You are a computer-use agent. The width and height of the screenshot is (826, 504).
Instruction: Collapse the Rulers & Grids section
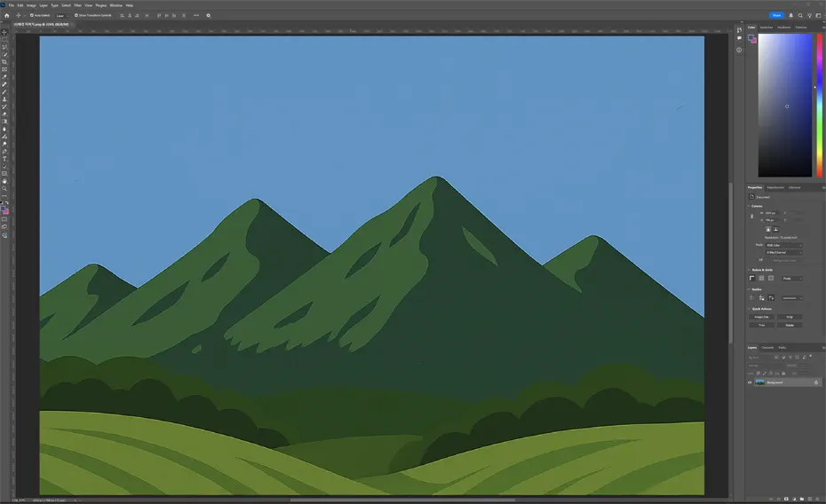click(x=749, y=270)
